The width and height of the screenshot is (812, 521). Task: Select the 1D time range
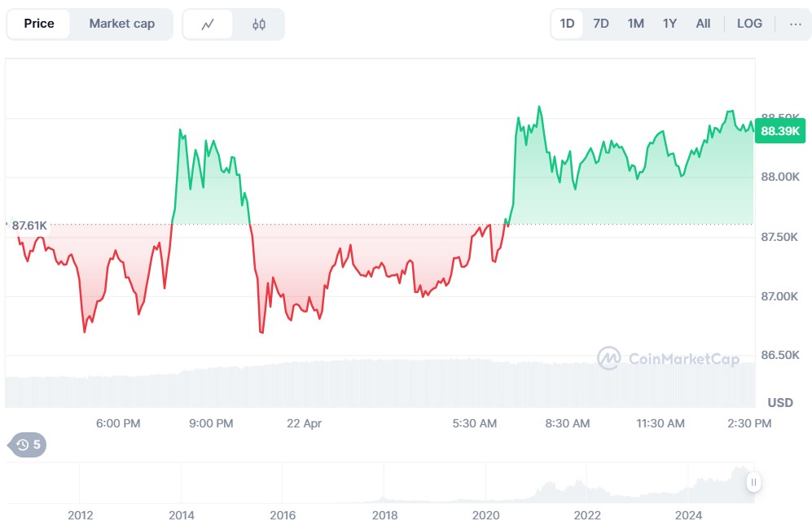coord(567,24)
